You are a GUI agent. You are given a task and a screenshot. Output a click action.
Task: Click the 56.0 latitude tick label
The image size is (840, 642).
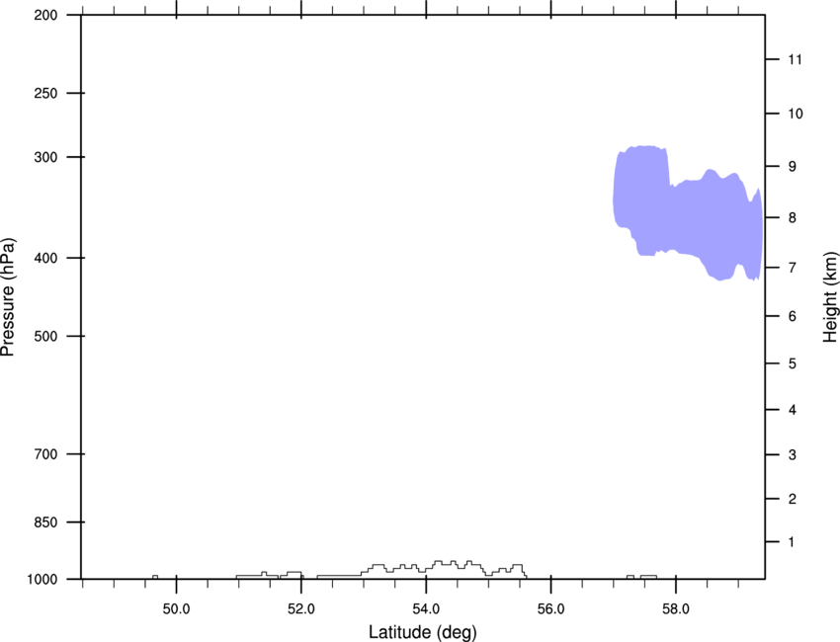550,609
